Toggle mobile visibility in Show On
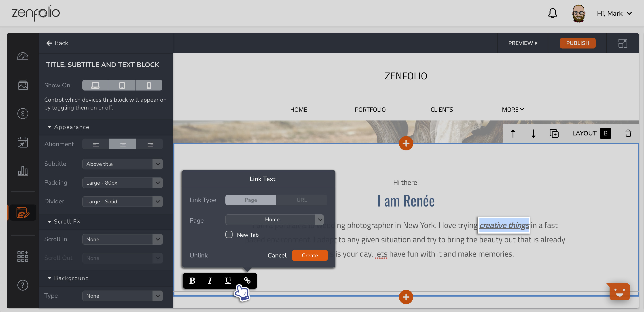This screenshot has height=312, width=644. 149,85
